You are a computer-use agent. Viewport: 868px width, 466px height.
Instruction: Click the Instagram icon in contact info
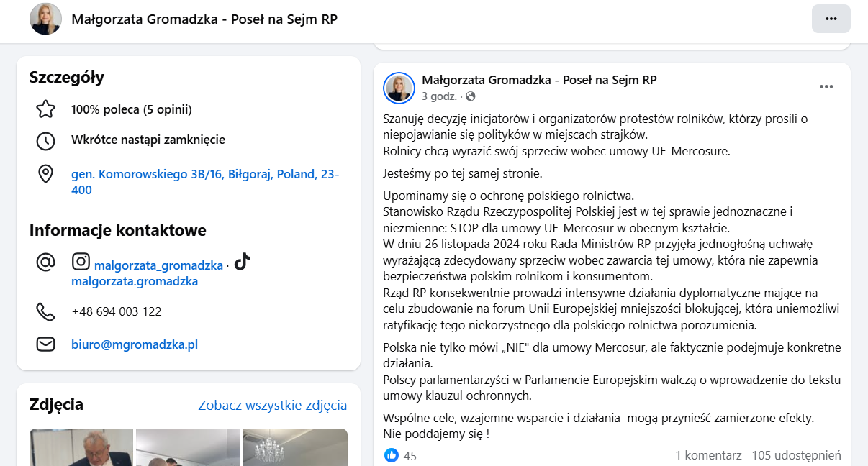click(81, 262)
